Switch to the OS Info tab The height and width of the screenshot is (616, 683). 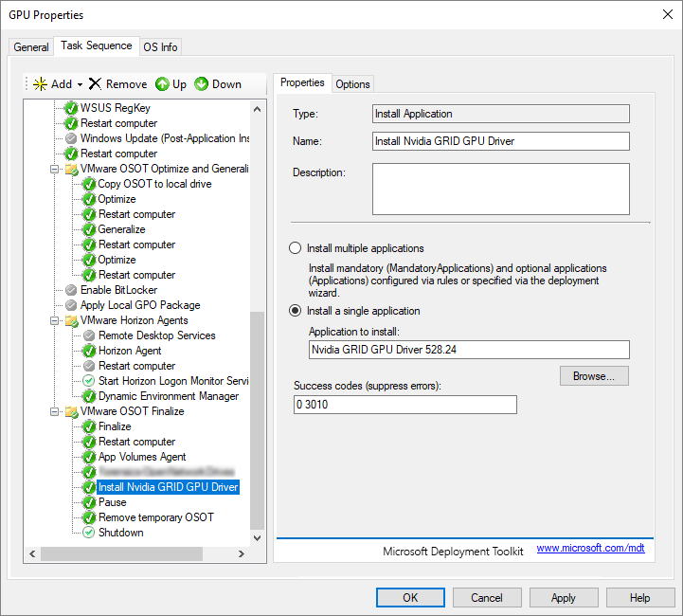[160, 47]
